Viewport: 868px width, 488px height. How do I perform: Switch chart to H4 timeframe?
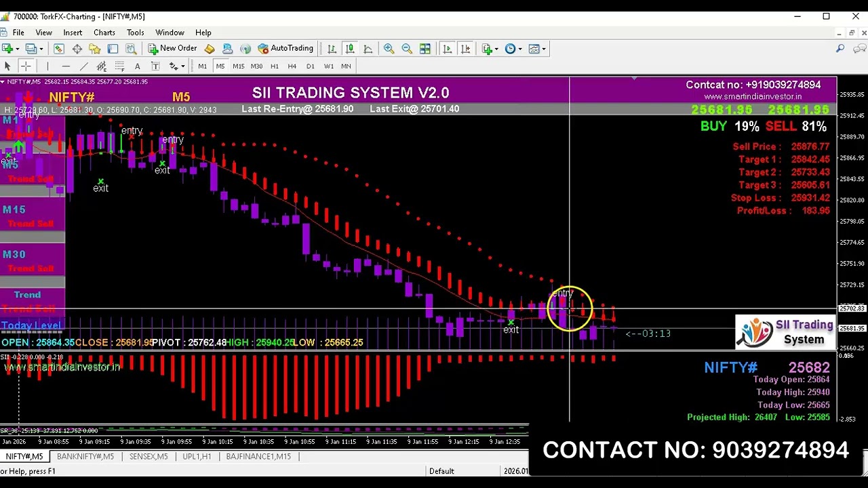(x=292, y=66)
